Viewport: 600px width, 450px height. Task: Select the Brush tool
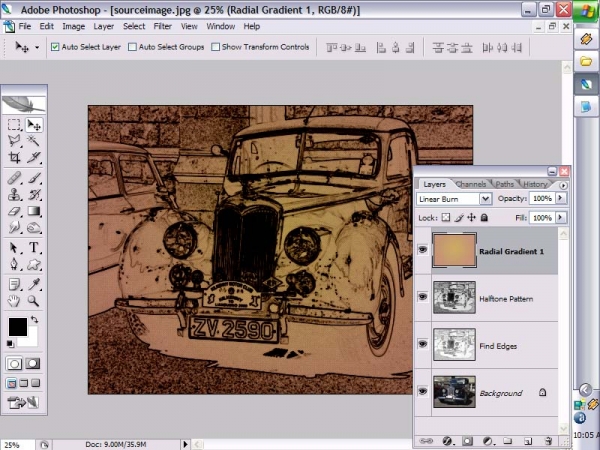point(34,178)
